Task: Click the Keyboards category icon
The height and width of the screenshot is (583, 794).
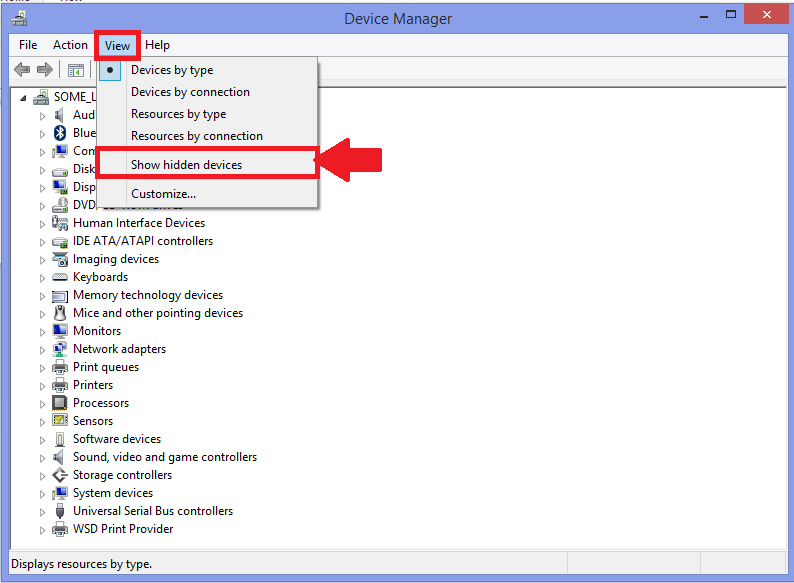Action: tap(60, 277)
